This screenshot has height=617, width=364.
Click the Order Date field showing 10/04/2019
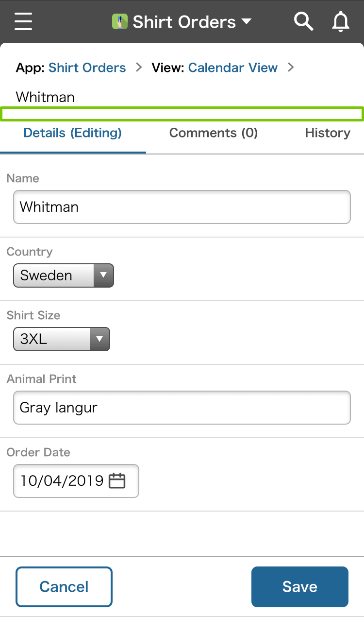pos(62,481)
